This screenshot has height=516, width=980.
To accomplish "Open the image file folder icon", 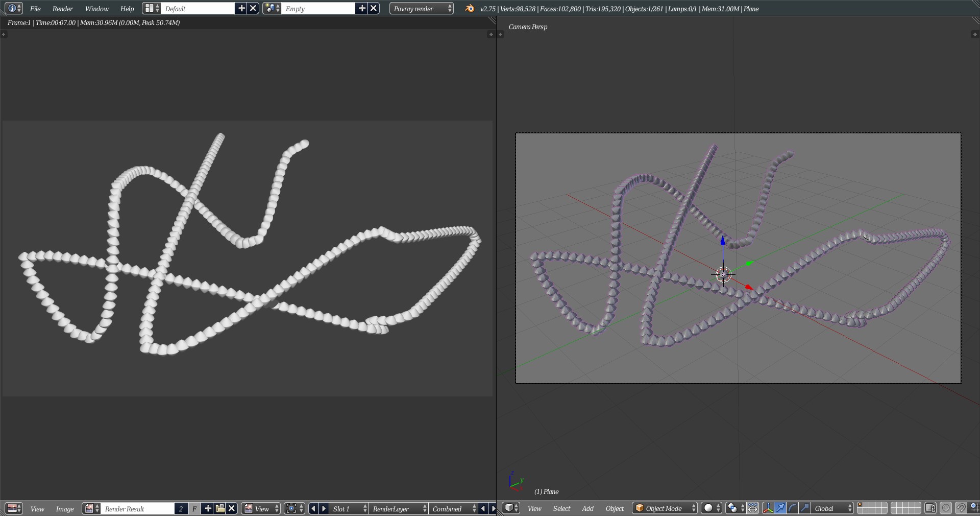I will pyautogui.click(x=220, y=509).
